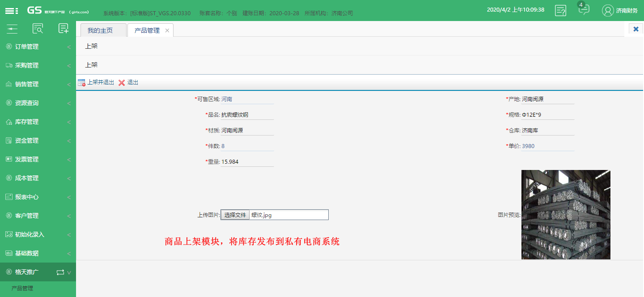Click the 发票管理 sidebar icon
The height and width of the screenshot is (297, 644).
[9, 159]
